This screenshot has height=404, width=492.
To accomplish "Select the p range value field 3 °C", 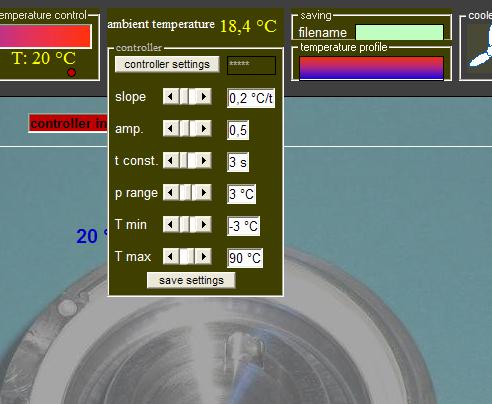I will point(242,194).
